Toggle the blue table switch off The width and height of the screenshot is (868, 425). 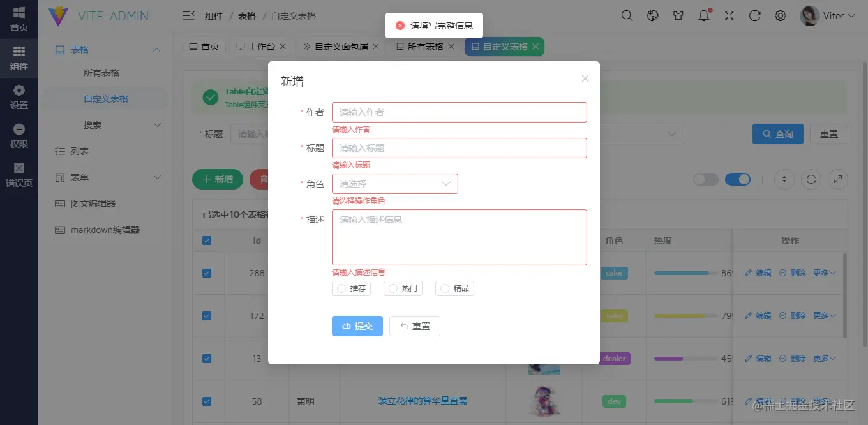coord(738,179)
